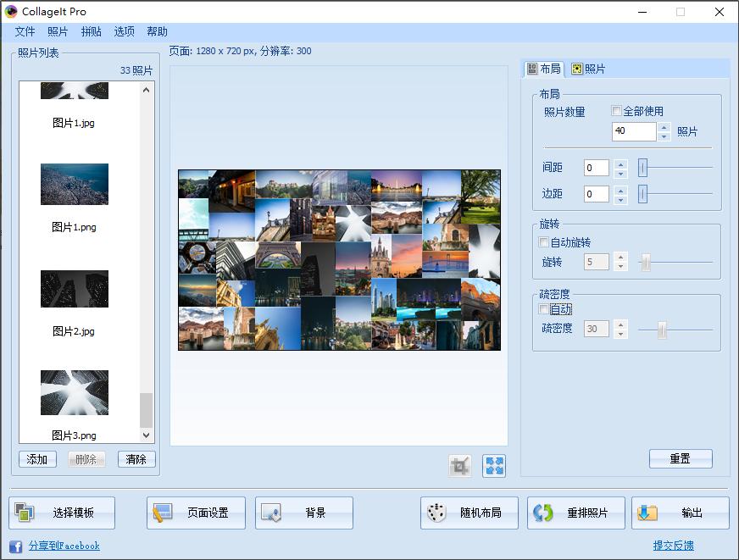Click the 清除 clear list button

(x=135, y=458)
